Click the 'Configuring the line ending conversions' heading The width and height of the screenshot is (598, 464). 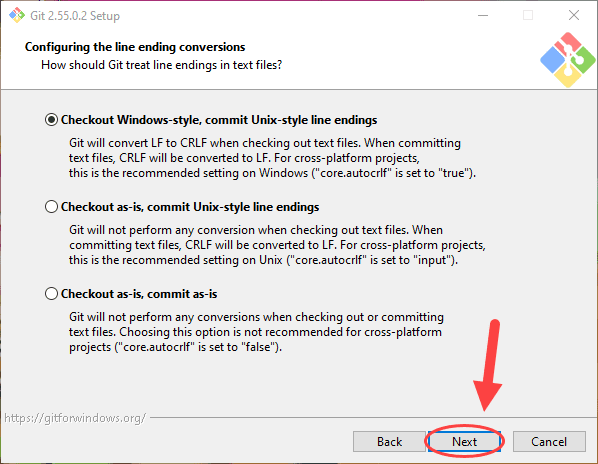135,47
